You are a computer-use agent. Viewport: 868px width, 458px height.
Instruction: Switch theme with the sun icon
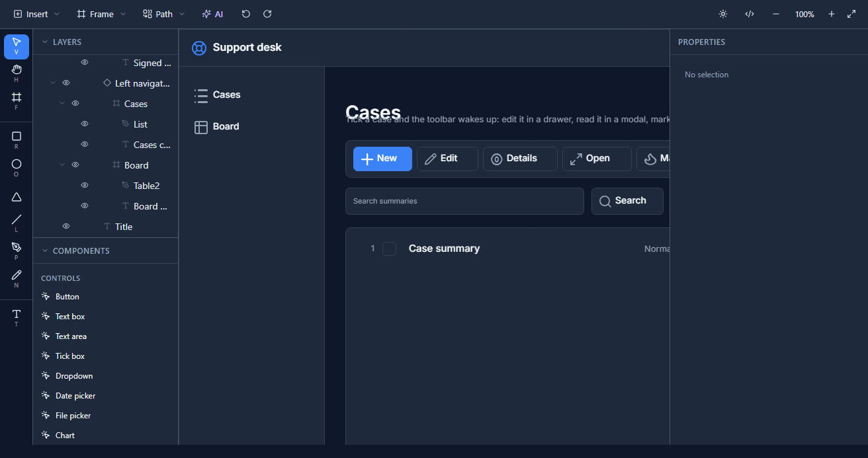pyautogui.click(x=723, y=14)
